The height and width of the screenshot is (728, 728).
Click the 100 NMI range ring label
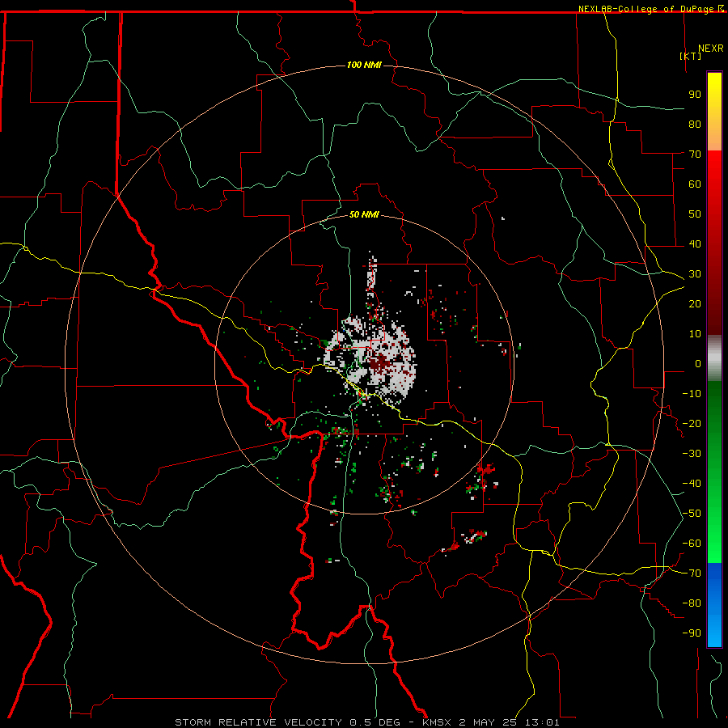[x=364, y=65]
